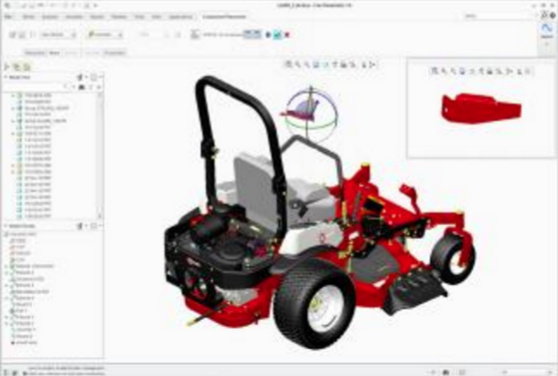Toggle the second tree display icon above Model Tree
The width and height of the screenshot is (558, 376).
[17, 67]
